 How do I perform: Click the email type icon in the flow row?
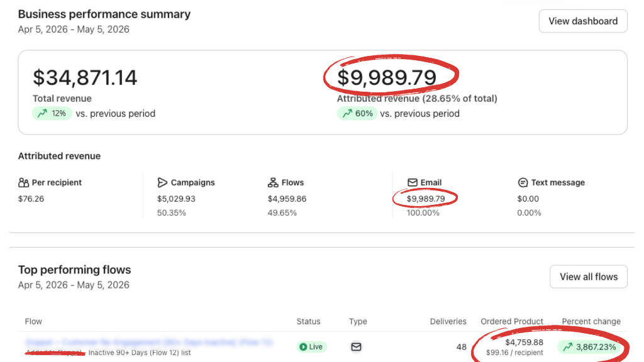click(356, 347)
